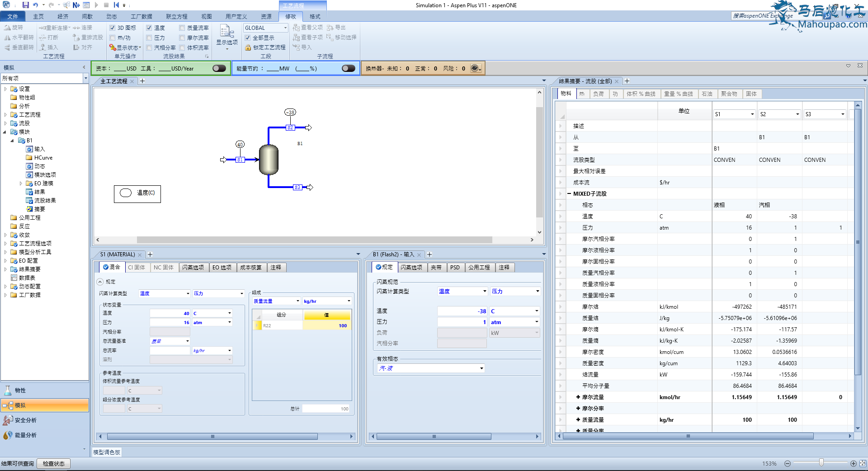Switch to the 闪蒸选项 tab in B1 form
868x471 pixels.
click(410, 267)
